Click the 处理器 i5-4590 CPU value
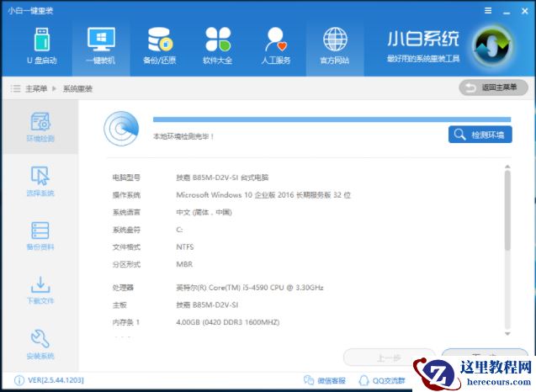Image resolution: width=536 pixels, height=392 pixels. [250, 288]
